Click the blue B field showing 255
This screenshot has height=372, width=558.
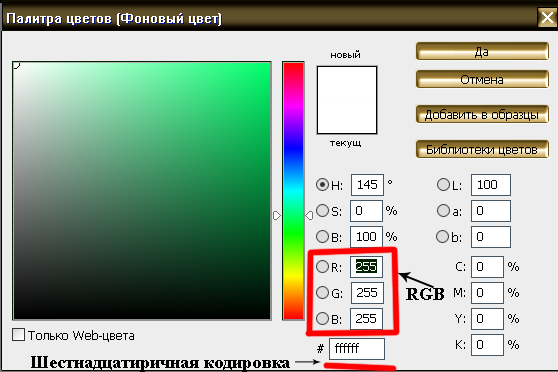(x=367, y=319)
